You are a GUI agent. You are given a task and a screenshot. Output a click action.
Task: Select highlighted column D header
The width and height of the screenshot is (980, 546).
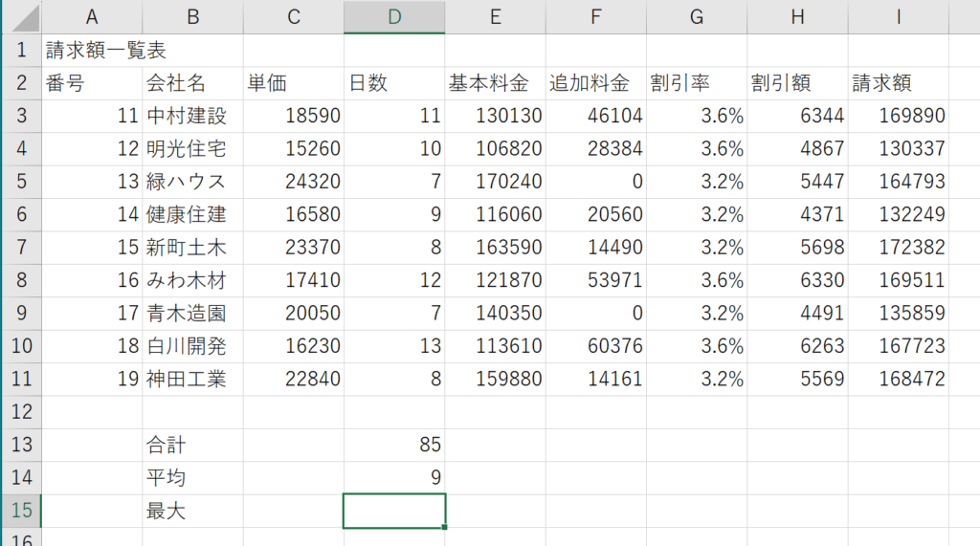coord(394,17)
